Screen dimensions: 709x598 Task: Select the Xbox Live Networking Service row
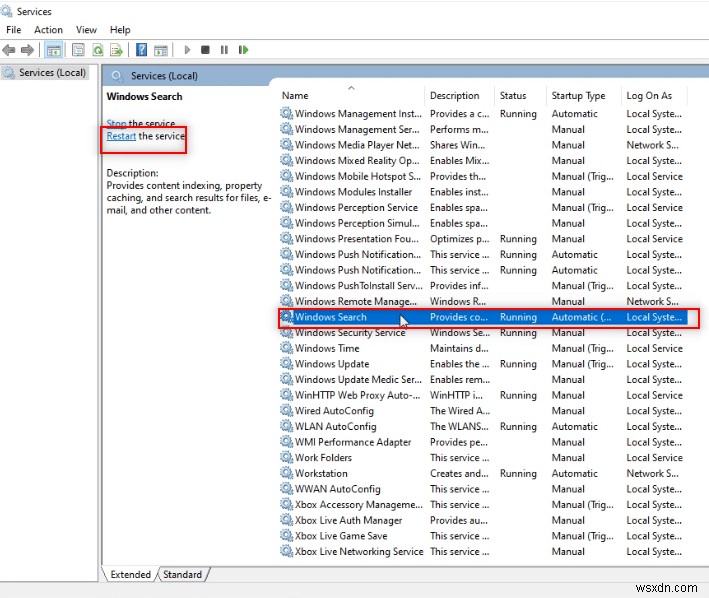point(483,551)
